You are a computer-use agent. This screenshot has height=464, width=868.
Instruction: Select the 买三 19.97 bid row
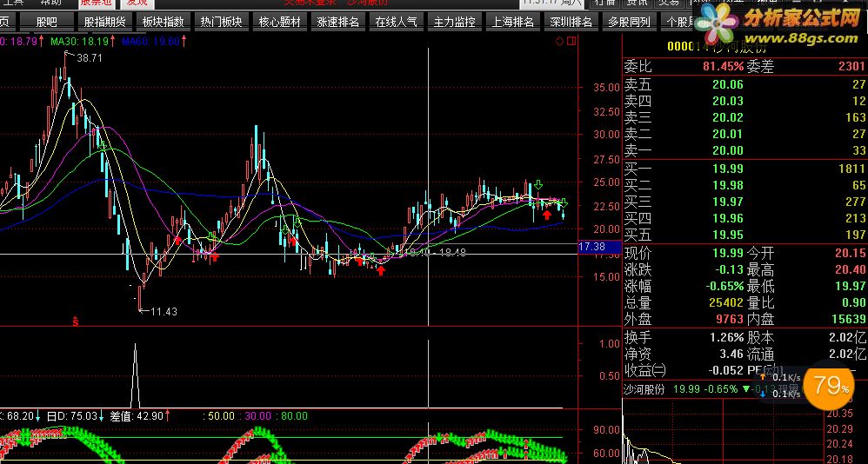[x=745, y=202]
